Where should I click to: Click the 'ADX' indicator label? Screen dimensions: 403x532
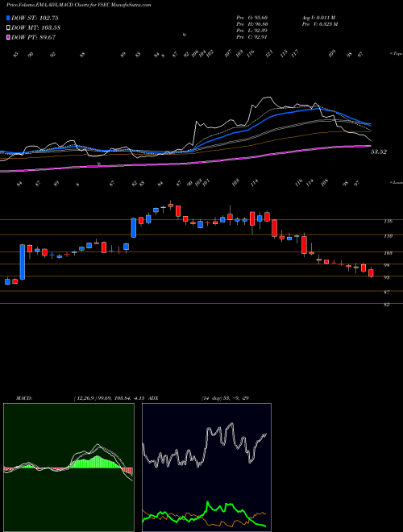point(153,398)
